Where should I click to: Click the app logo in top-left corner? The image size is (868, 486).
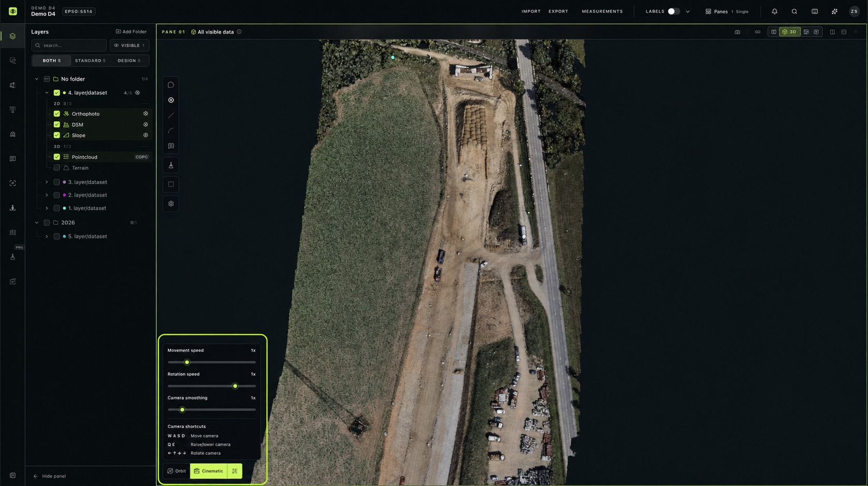click(x=13, y=11)
